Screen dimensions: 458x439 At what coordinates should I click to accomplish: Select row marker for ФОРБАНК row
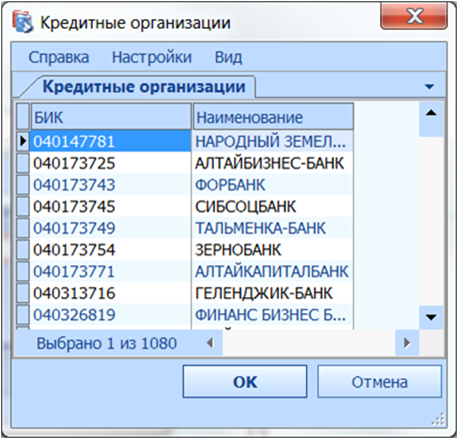pos(23,185)
